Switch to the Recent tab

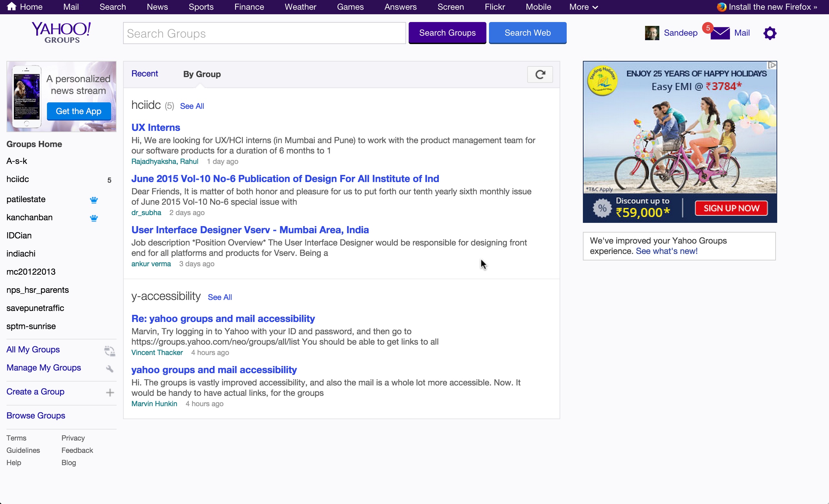tap(145, 74)
